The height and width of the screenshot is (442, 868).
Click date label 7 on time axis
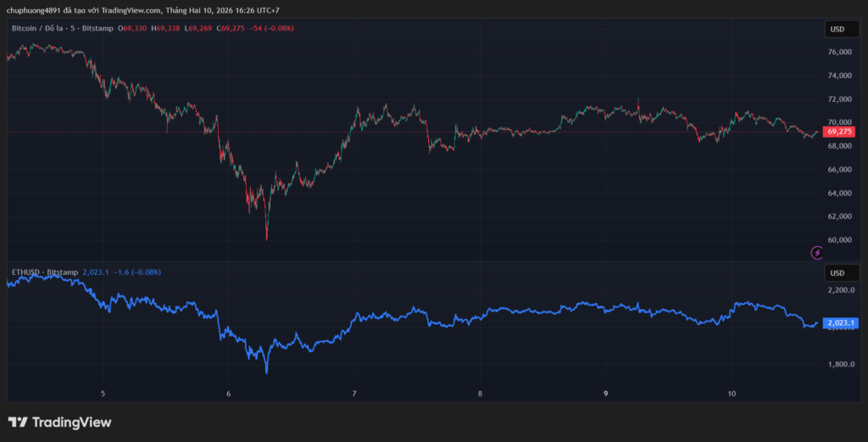click(x=354, y=394)
